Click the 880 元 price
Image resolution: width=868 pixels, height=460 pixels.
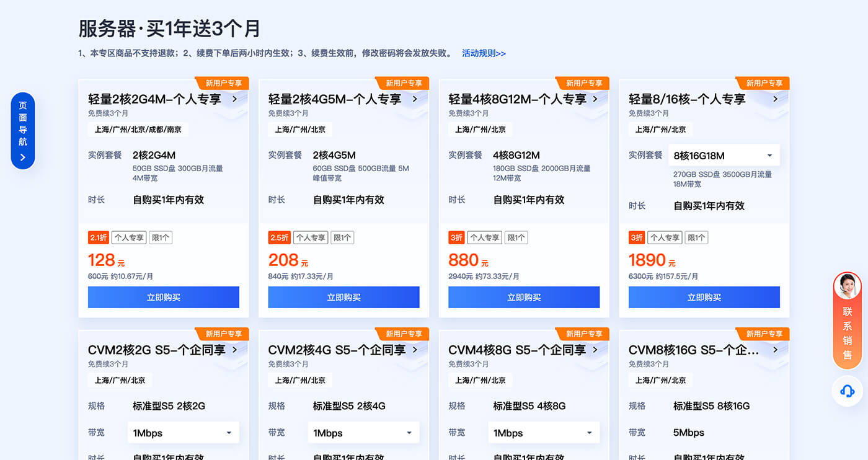pos(469,260)
